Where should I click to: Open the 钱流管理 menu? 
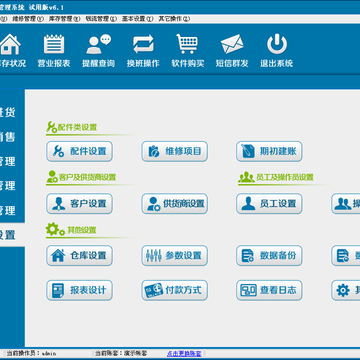coord(101,19)
